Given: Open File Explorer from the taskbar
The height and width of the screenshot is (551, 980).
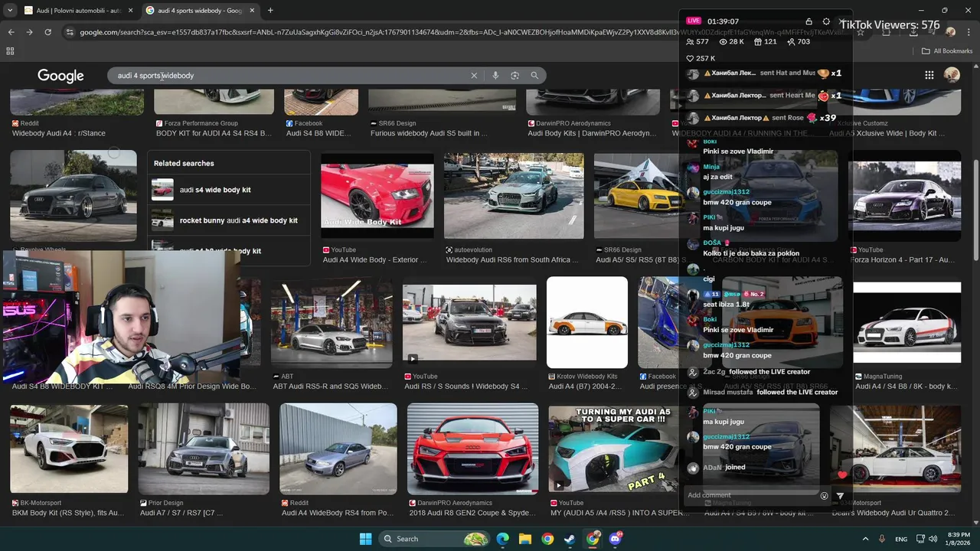Looking at the screenshot, I should [525, 539].
